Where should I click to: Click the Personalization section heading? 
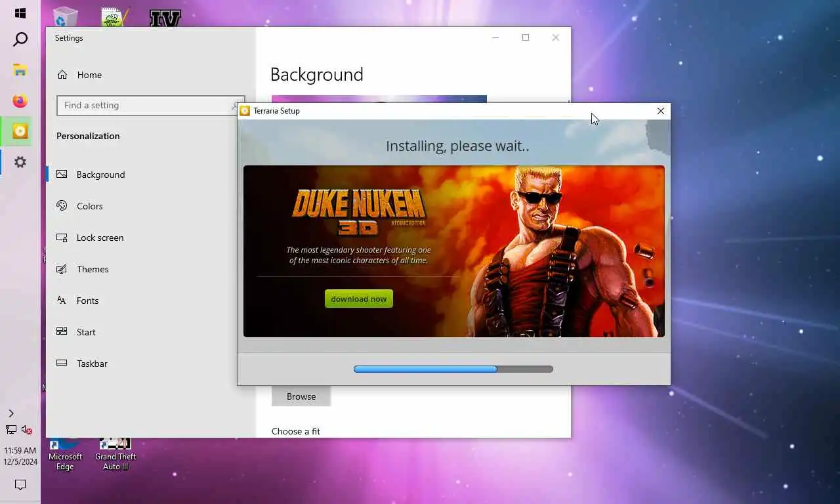88,136
